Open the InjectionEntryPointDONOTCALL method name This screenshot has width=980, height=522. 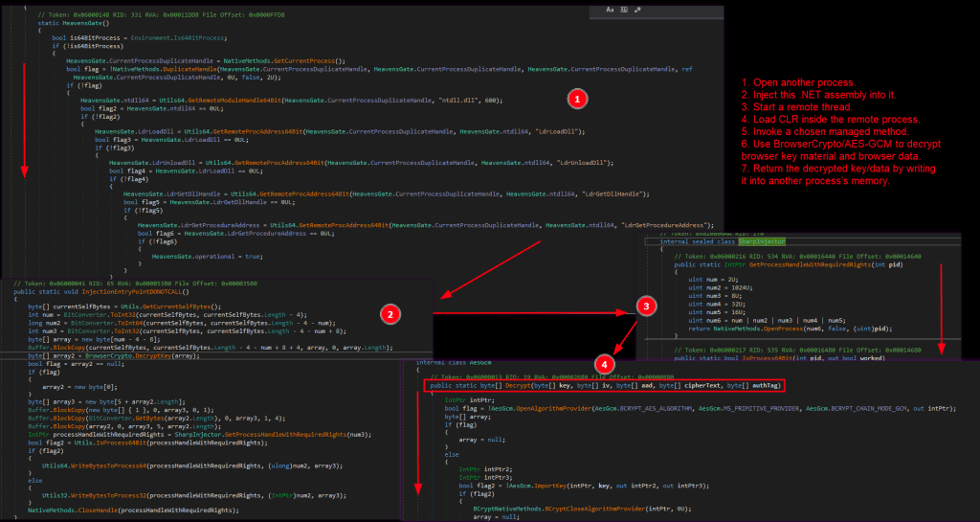(133, 291)
